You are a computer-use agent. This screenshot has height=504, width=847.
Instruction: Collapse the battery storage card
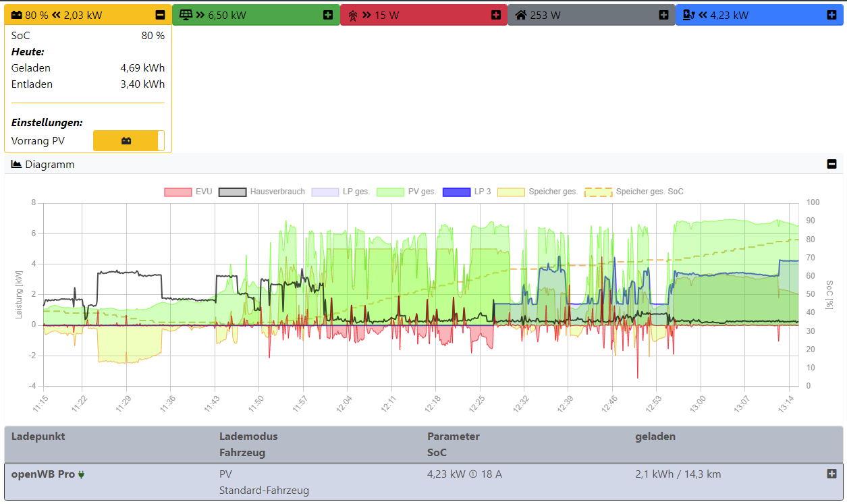[x=160, y=15]
